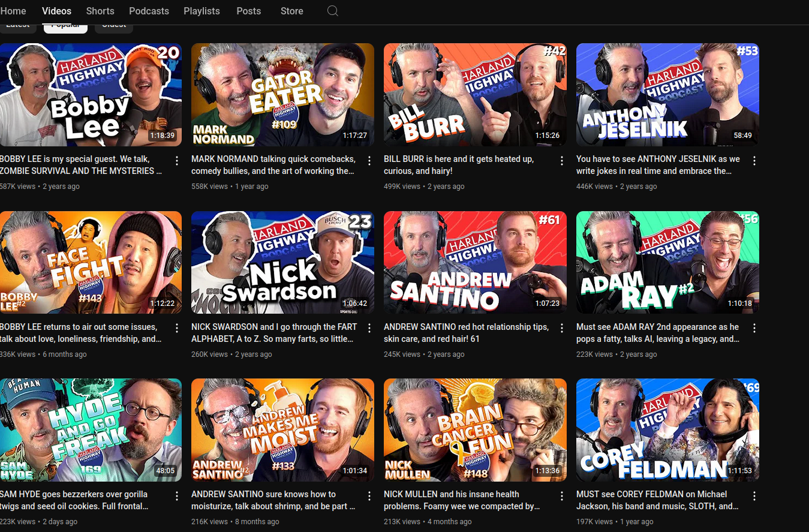Switch to the Posts tab
Screen dimensions: 809x532
[x=248, y=11]
